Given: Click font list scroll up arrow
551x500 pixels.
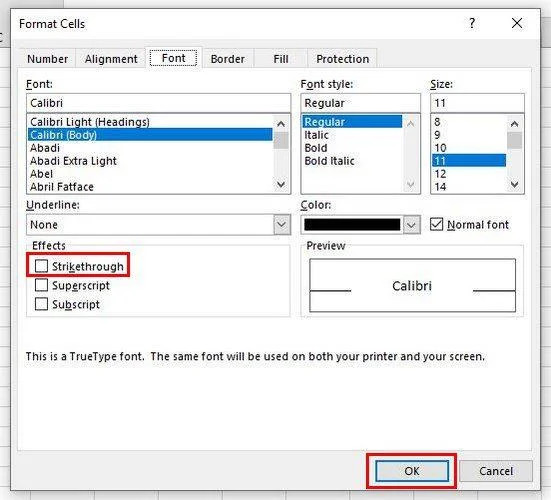Looking at the screenshot, I should click(281, 124).
